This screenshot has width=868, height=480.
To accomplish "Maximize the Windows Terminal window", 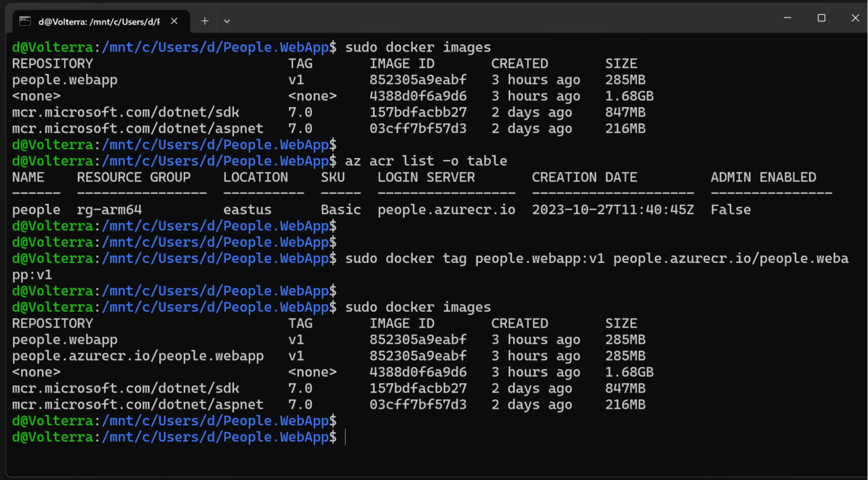I will tap(821, 18).
